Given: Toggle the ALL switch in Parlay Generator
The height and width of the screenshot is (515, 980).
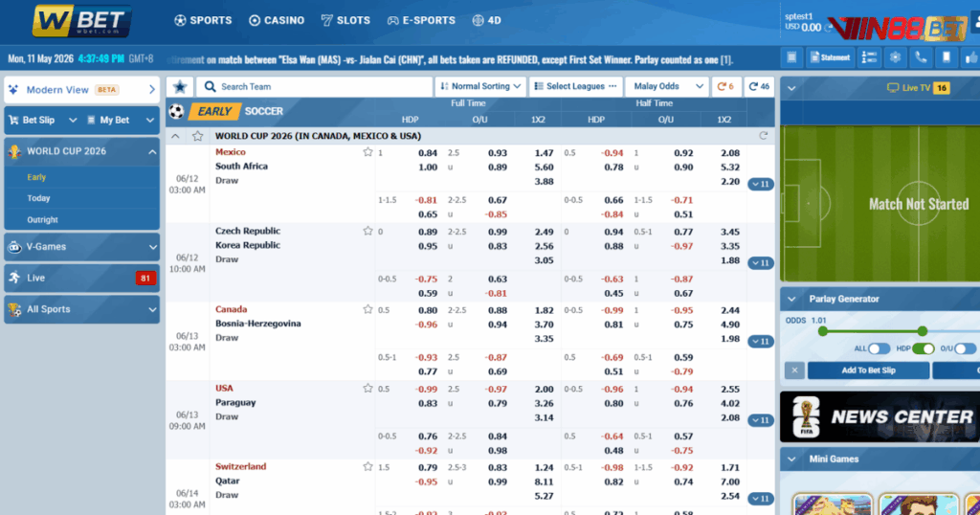Looking at the screenshot, I should (x=879, y=348).
